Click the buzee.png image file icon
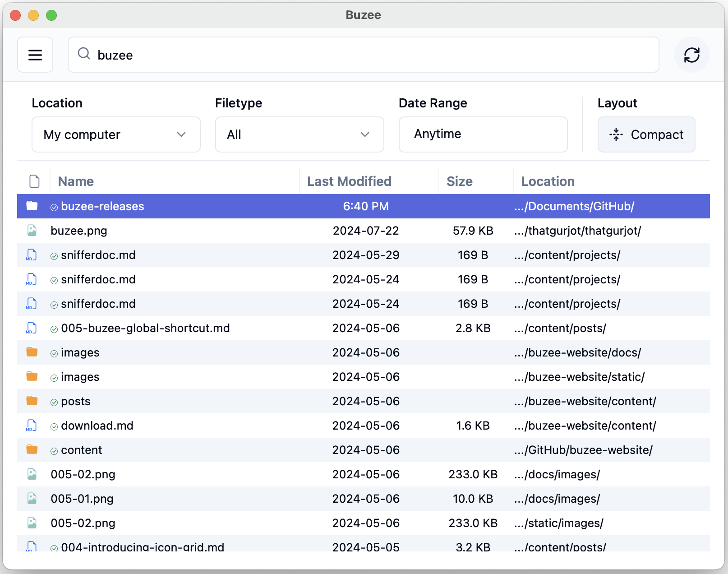 pyautogui.click(x=32, y=231)
